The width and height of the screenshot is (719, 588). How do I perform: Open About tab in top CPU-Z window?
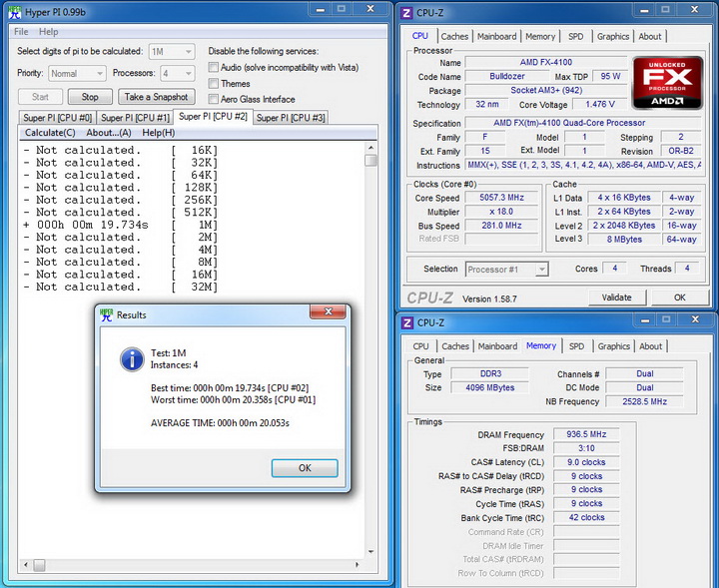(650, 36)
